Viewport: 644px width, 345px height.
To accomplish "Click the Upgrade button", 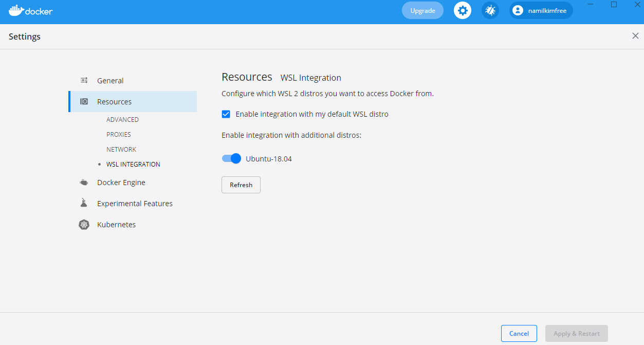I will click(422, 10).
